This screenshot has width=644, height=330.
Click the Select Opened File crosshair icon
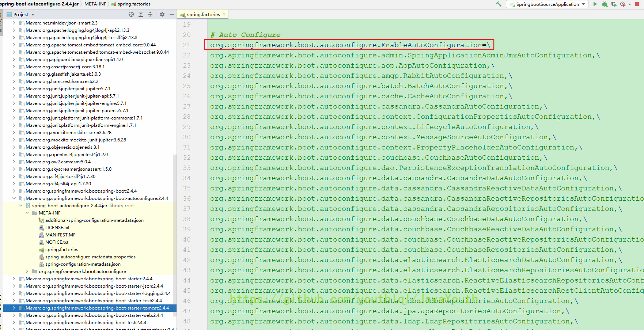tap(131, 14)
